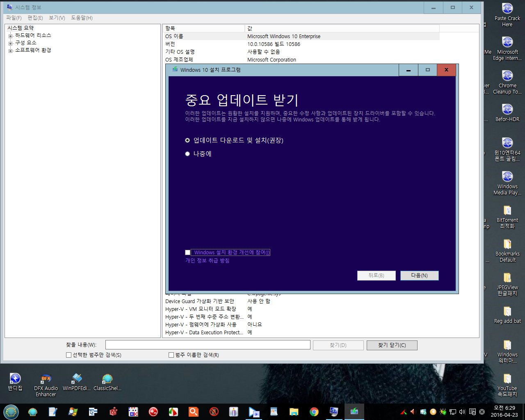Open the DFX Audio Enhancer desktop shortcut
The height and width of the screenshot is (420, 525).
pos(46,385)
